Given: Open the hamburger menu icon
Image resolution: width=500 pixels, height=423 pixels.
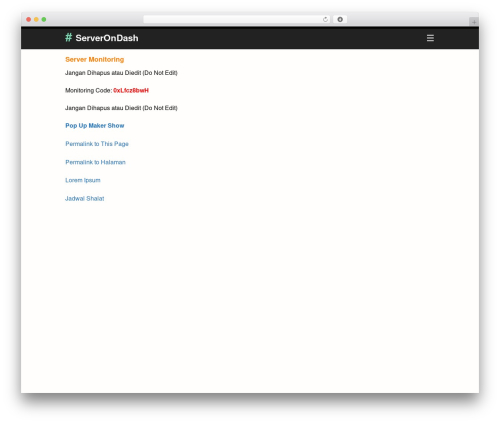Looking at the screenshot, I should pyautogui.click(x=430, y=38).
